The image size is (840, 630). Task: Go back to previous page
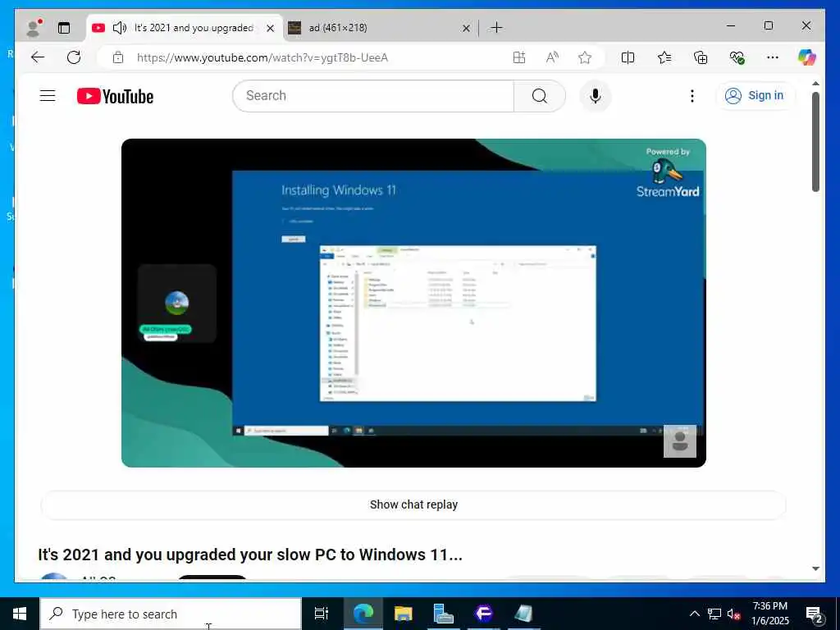click(x=38, y=57)
